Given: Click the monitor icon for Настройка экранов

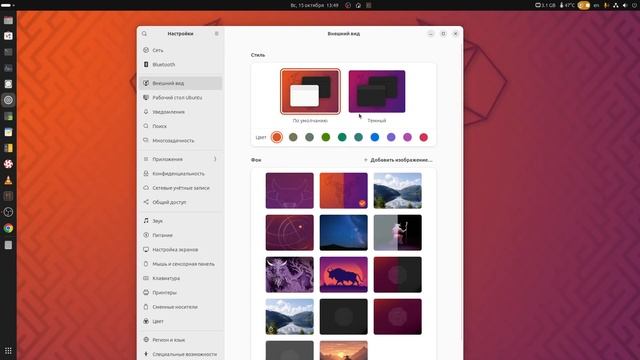Looking at the screenshot, I should point(146,249).
